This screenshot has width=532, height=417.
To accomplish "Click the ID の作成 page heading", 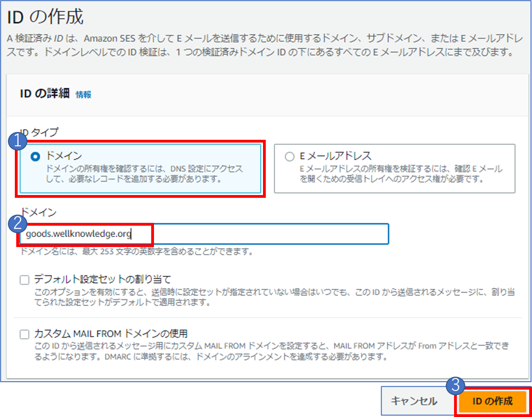I will [45, 18].
